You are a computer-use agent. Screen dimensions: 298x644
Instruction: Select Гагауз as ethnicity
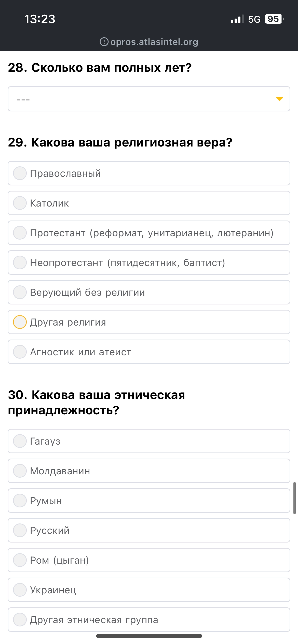(149, 441)
